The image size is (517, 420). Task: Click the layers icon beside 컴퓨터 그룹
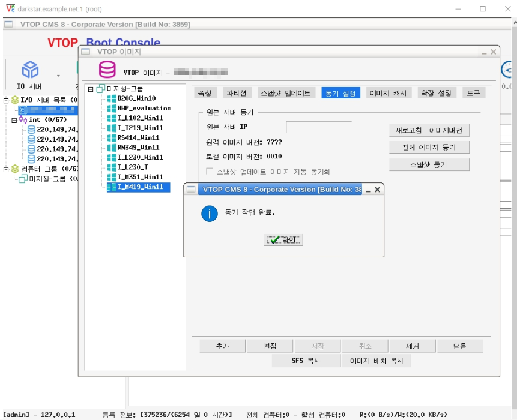coord(15,169)
